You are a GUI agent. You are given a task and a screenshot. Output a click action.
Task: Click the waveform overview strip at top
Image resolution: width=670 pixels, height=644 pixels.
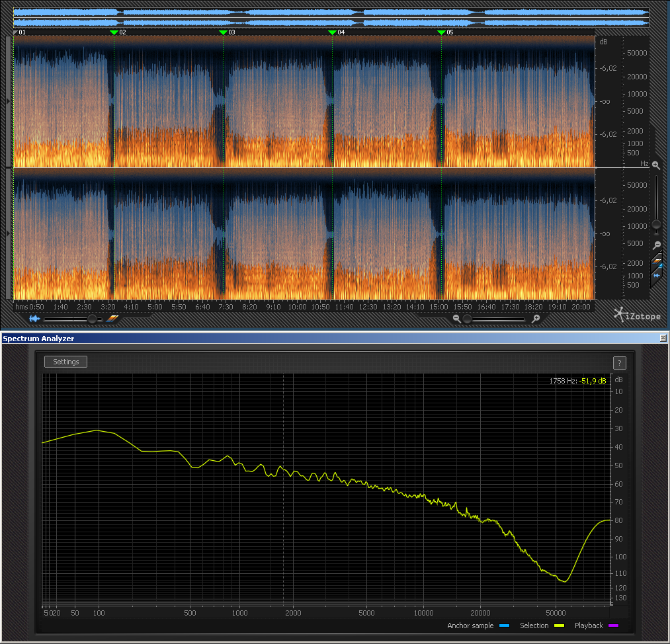click(331, 17)
